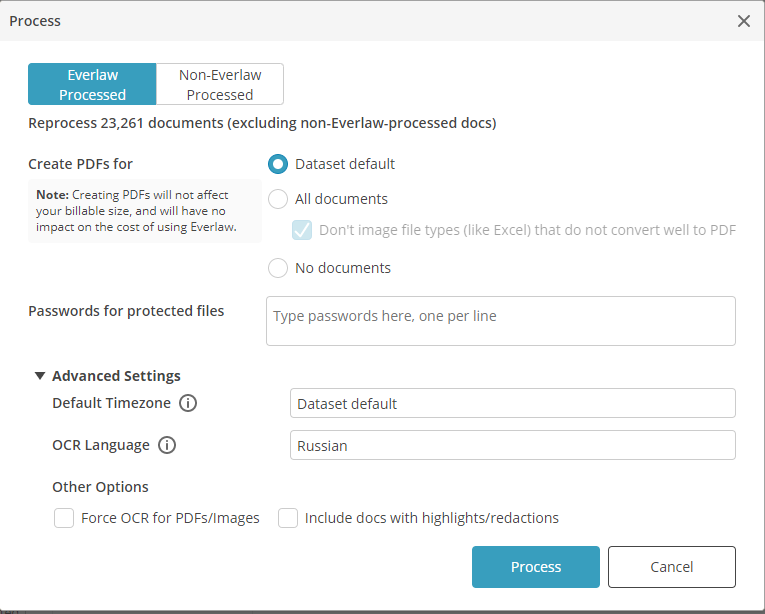Click the Force OCR for PDFs/Images label
765x614 pixels.
[170, 518]
